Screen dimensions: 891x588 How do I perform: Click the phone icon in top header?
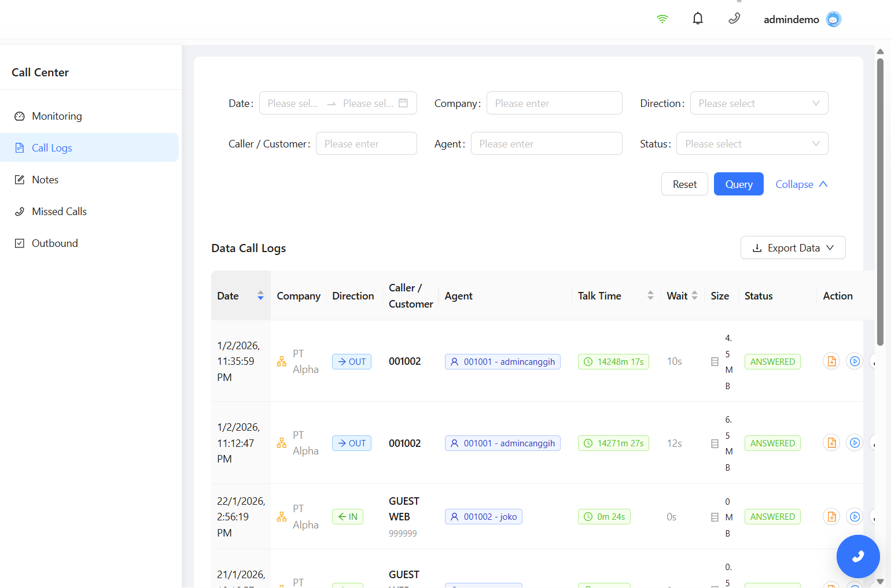(x=734, y=19)
